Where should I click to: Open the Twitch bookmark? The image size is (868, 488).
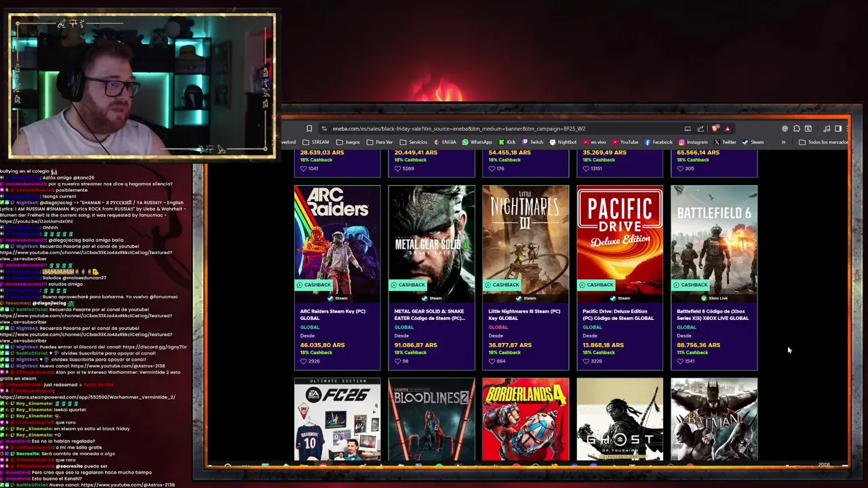(x=532, y=142)
